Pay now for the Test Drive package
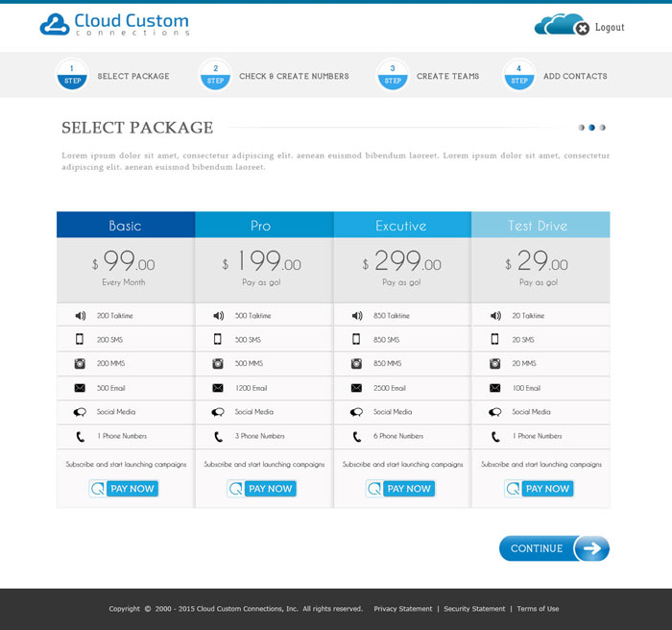The width and height of the screenshot is (672, 630). click(540, 489)
